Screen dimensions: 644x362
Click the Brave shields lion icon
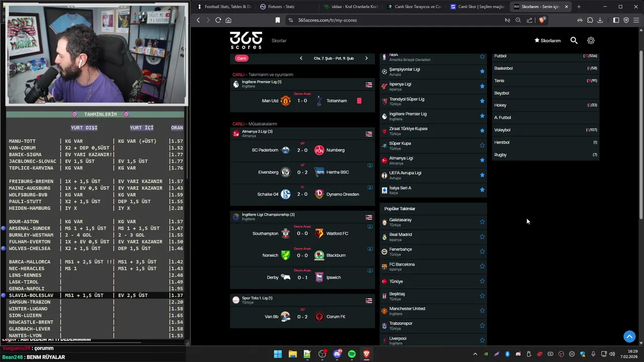pyautogui.click(x=541, y=20)
